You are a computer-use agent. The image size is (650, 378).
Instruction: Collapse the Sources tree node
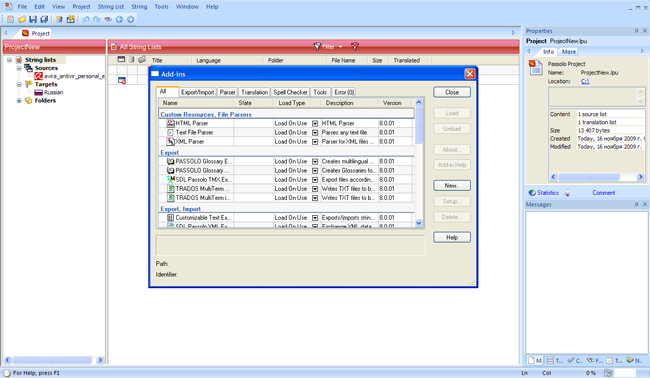[19, 68]
